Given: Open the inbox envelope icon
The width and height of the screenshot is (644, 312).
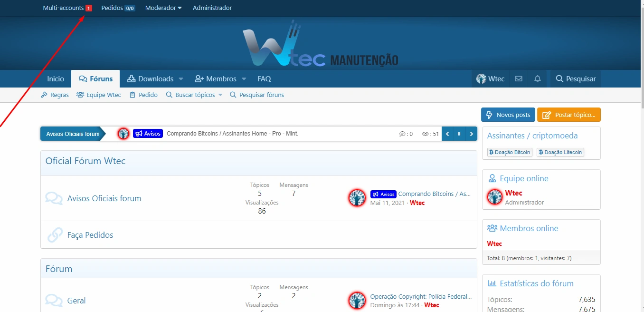Looking at the screenshot, I should [x=519, y=79].
